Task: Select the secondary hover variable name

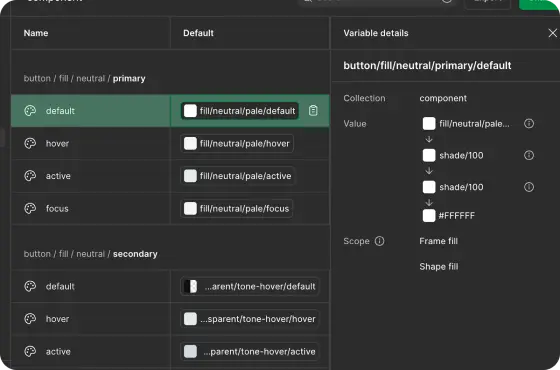Action: 57,319
